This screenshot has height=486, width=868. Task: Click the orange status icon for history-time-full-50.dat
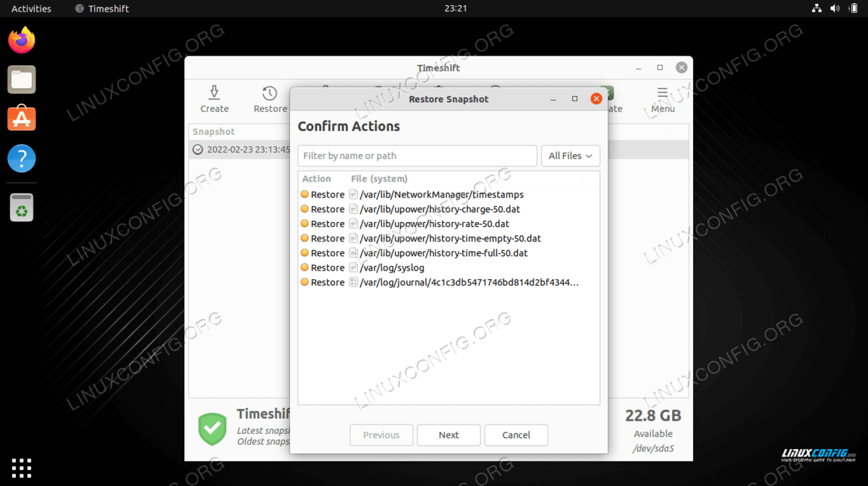coord(305,253)
